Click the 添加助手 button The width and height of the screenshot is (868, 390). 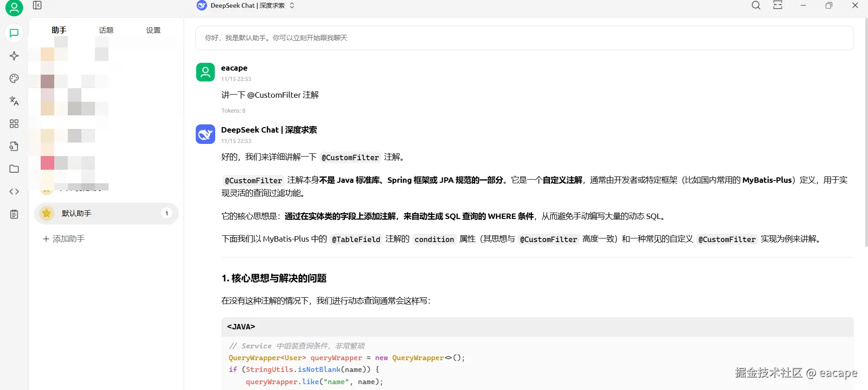(x=64, y=239)
